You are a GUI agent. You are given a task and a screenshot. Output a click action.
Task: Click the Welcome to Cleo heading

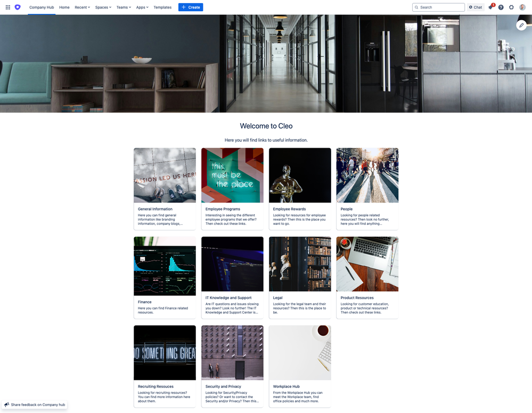[266, 126]
